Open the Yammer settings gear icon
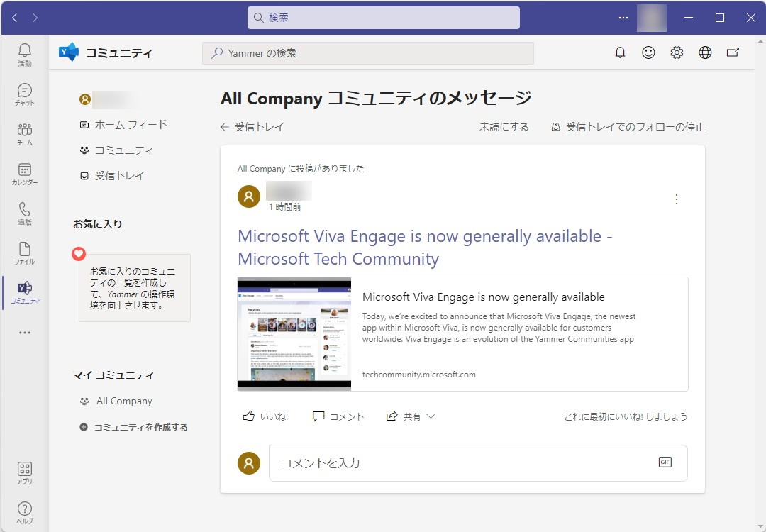 [677, 52]
